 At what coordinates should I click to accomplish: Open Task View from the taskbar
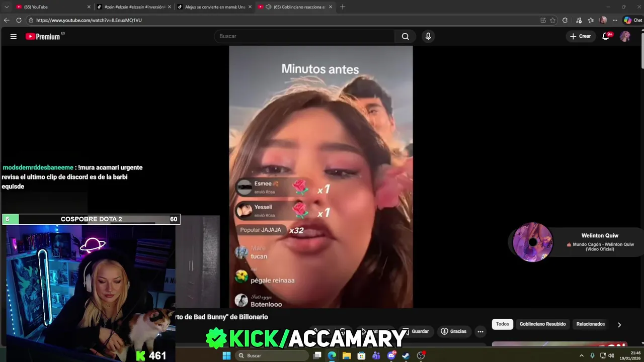pyautogui.click(x=317, y=355)
